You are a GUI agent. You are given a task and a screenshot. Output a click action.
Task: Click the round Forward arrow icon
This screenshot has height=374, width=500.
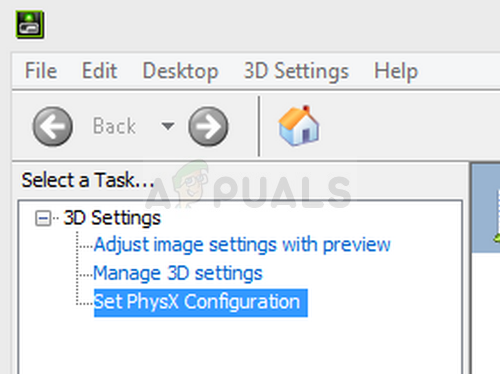[x=208, y=126]
